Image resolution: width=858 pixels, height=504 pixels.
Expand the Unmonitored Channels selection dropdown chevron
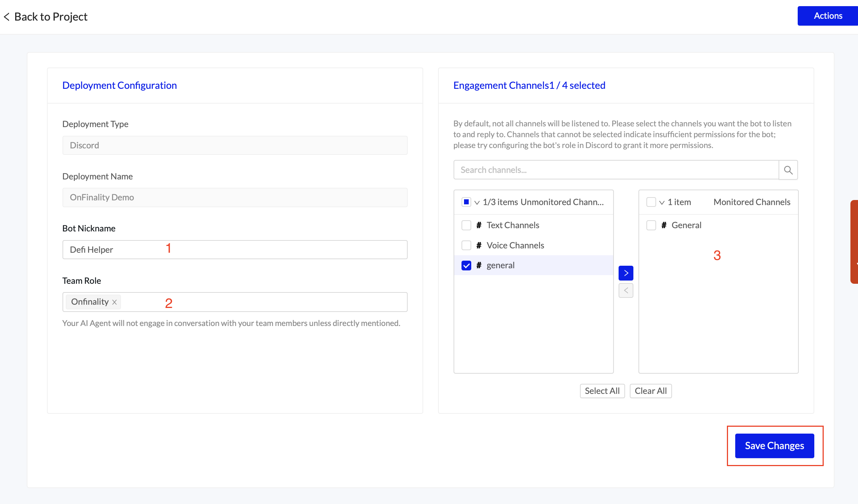(477, 203)
